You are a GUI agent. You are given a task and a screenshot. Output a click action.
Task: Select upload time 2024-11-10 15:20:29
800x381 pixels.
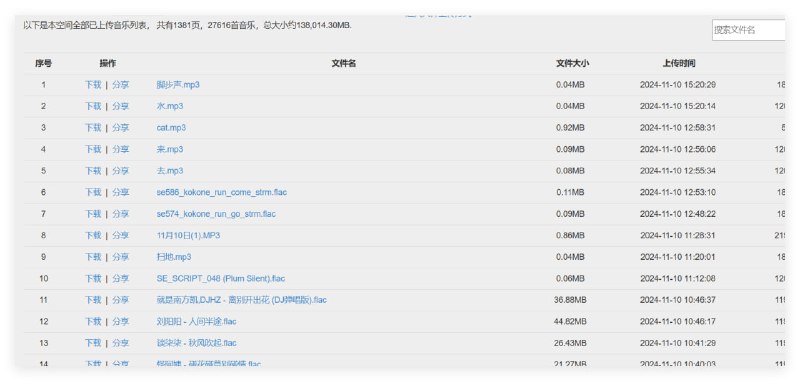pos(678,85)
